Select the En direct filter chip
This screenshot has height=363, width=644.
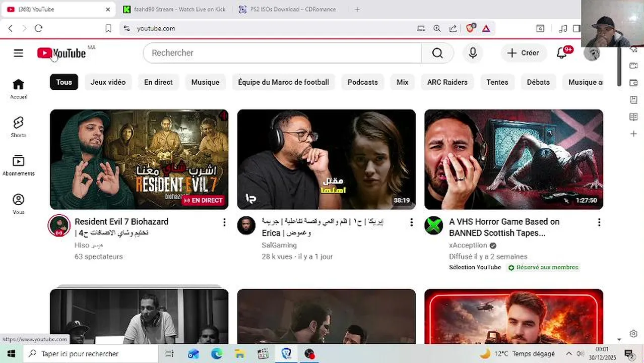(158, 82)
